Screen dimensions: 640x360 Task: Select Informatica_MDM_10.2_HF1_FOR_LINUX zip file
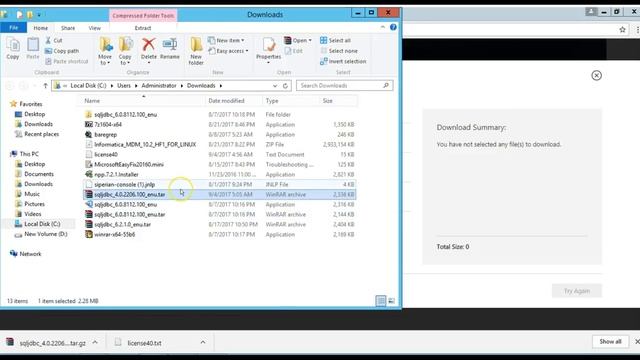click(x=220, y=144)
